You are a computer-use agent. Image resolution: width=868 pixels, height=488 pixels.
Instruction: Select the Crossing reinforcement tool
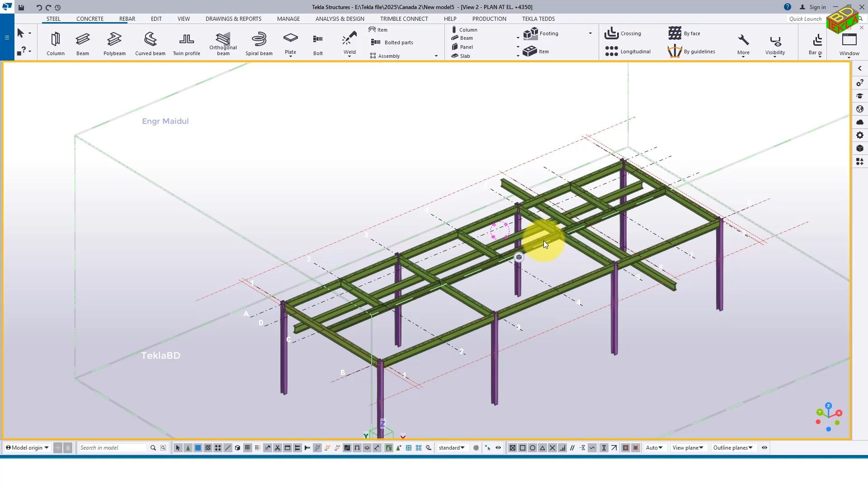click(623, 33)
